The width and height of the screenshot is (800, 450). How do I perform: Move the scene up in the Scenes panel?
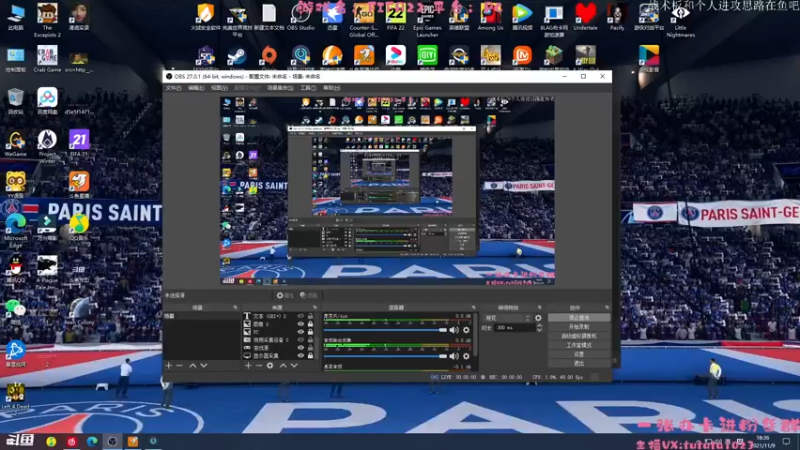[x=193, y=365]
